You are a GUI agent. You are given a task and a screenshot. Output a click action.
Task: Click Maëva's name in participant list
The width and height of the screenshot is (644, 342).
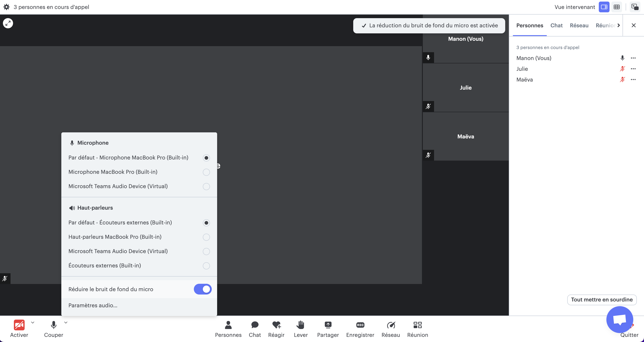point(524,80)
